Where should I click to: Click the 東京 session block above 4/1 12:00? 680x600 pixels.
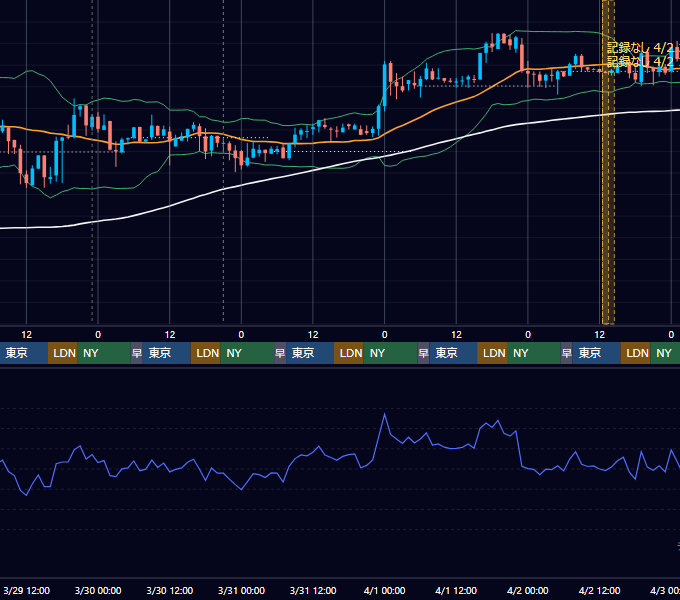click(453, 353)
